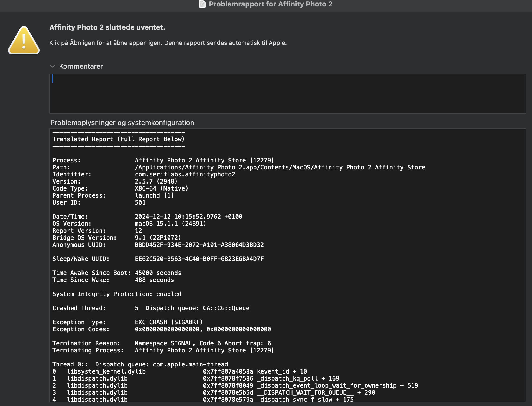532x406 pixels.
Task: Click the yellow warning triangle icon
Action: click(24, 41)
